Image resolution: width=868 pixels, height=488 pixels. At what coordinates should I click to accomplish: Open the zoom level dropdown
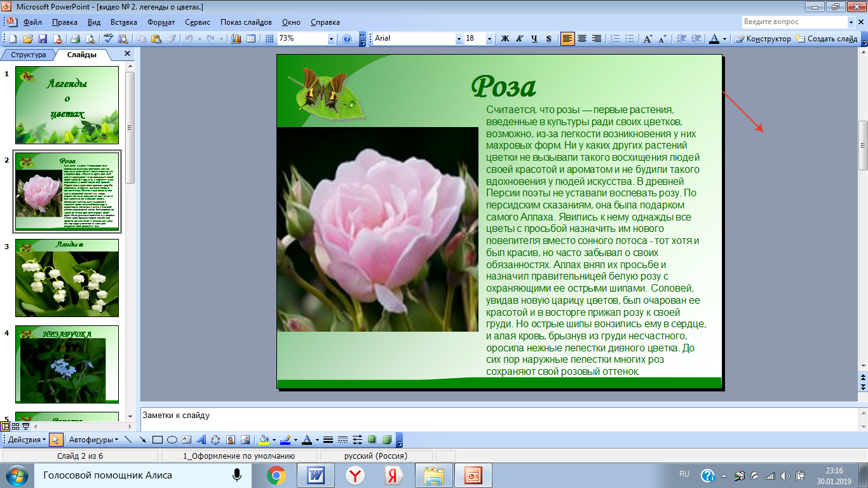331,39
